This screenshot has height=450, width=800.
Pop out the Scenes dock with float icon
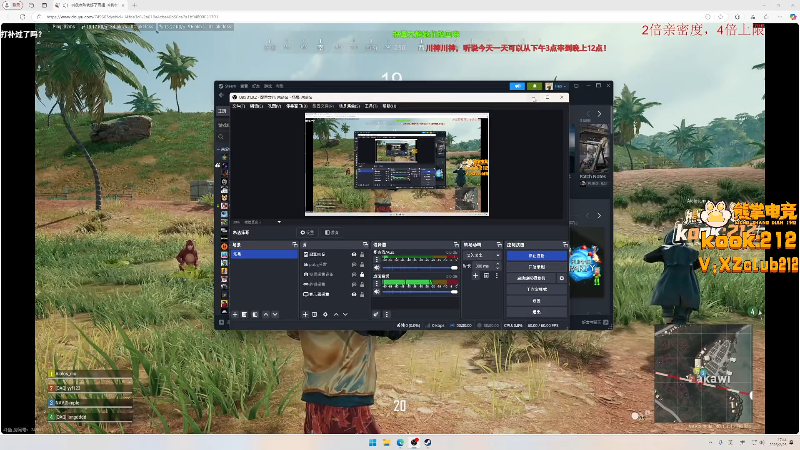tap(294, 245)
